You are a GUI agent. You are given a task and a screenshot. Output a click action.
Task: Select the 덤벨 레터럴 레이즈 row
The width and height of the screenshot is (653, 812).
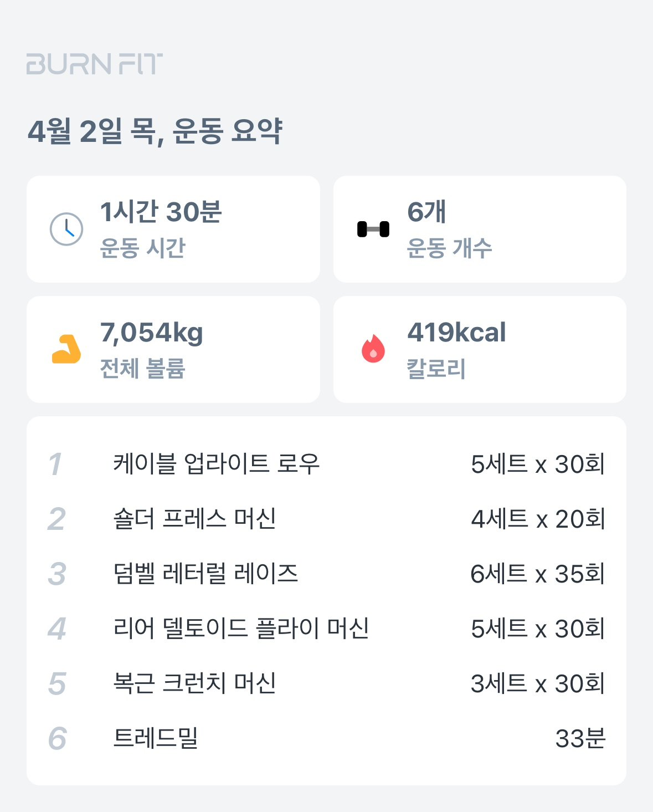(205, 574)
